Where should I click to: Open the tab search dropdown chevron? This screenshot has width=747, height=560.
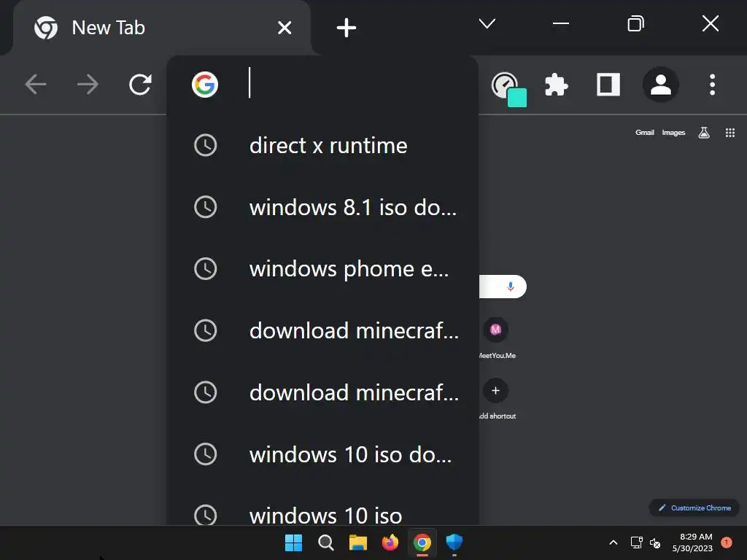(x=487, y=23)
